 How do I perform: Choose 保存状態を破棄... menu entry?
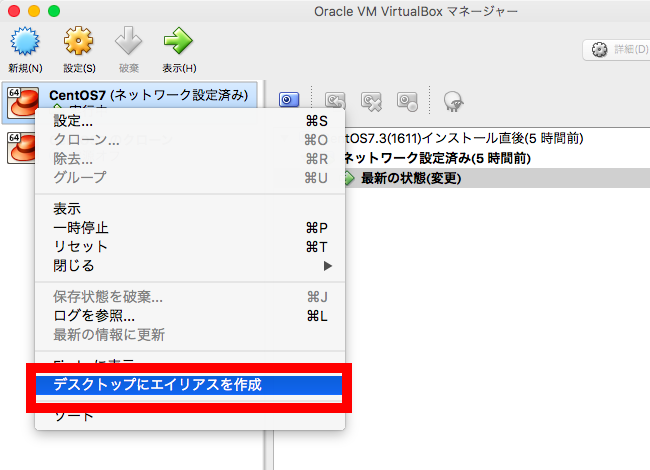click(190, 297)
